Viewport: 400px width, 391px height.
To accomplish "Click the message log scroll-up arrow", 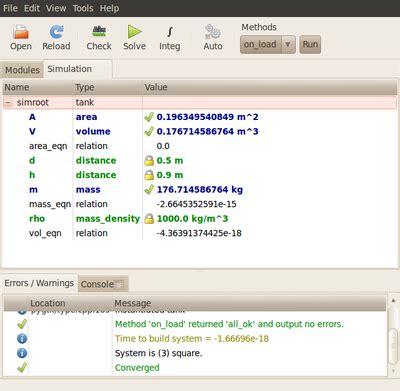I will (x=393, y=300).
